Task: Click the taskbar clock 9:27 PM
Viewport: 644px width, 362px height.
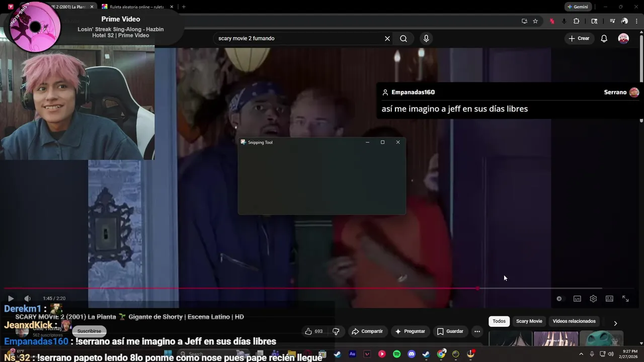Action: 630,354
